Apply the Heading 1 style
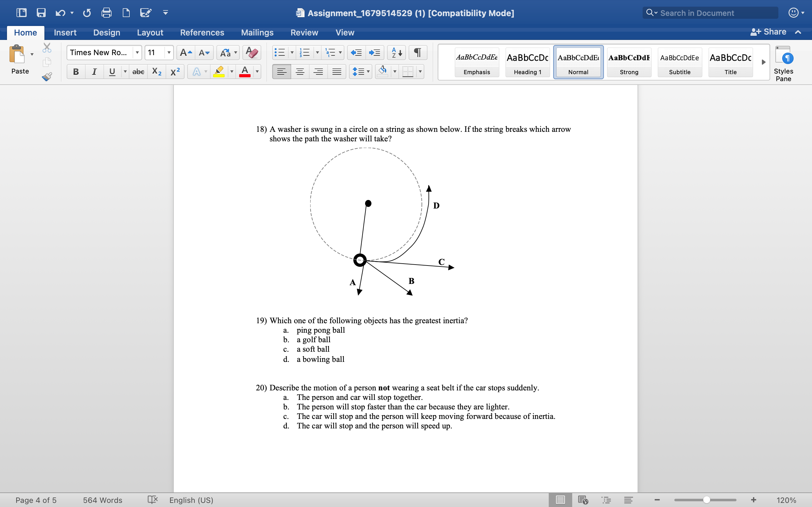Screen dimensions: 812x507 click(x=527, y=63)
